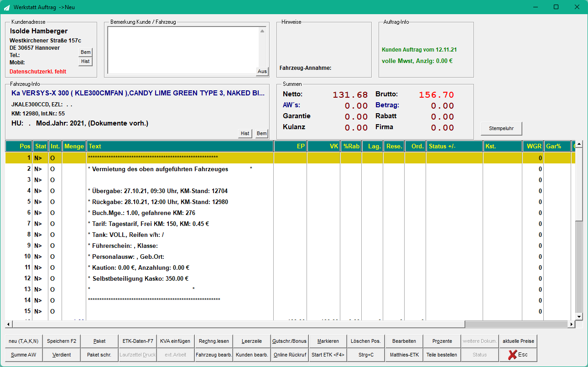Click the Menge column header
This screenshot has width=588, height=367.
(x=74, y=146)
